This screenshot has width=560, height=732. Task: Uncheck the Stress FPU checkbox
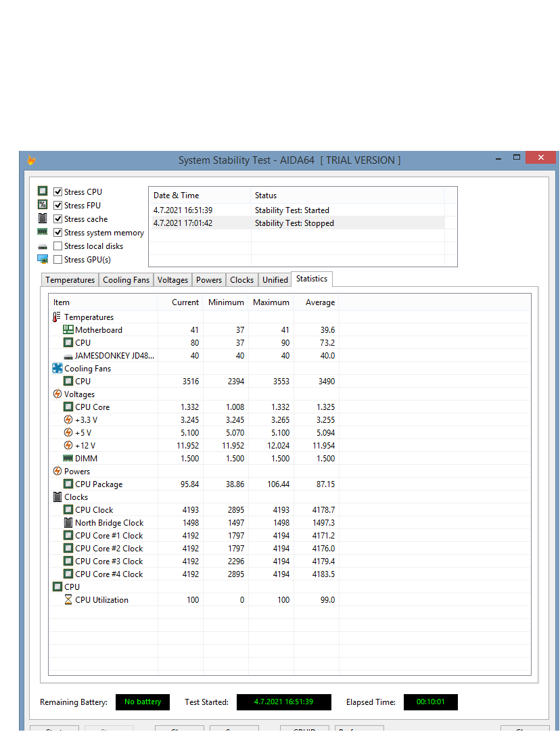(x=58, y=205)
